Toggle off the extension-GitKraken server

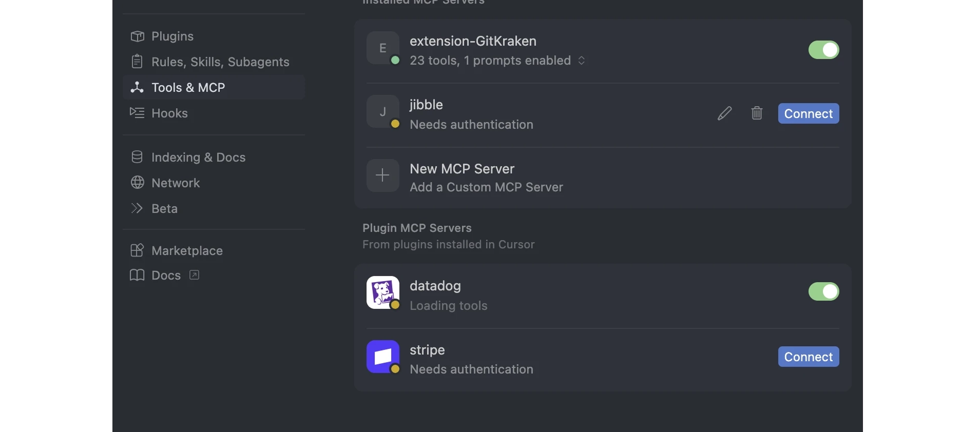pos(823,50)
